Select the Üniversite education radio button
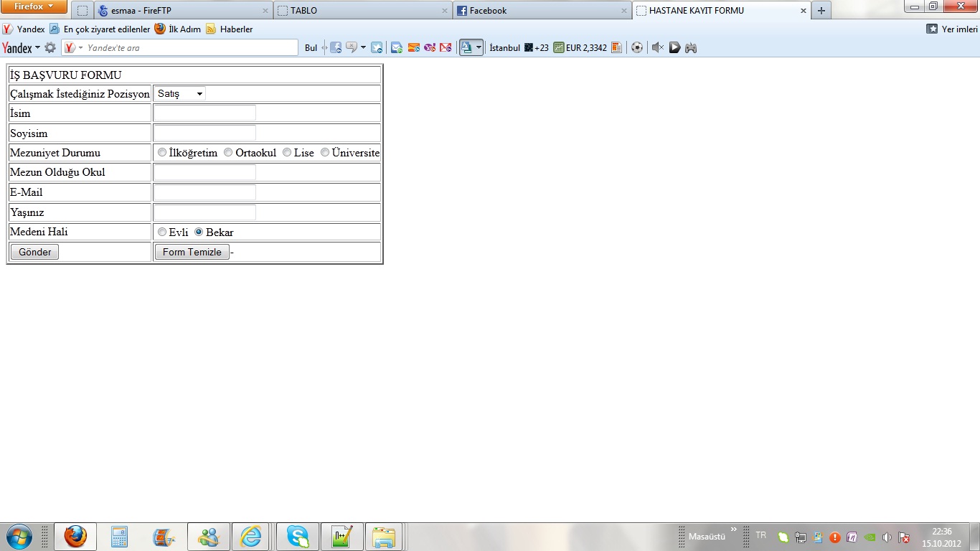This screenshot has height=551, width=980. pos(324,152)
